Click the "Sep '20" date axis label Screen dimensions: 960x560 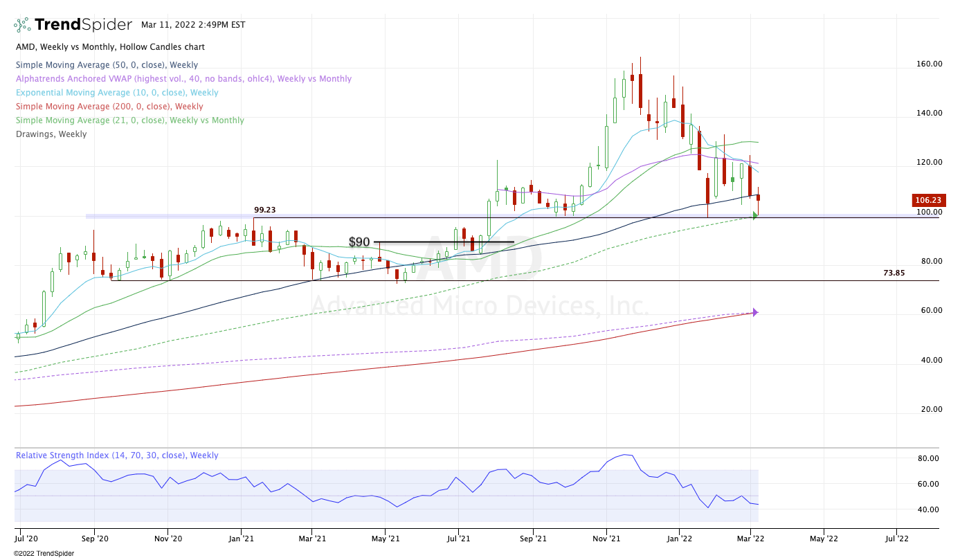(x=95, y=537)
